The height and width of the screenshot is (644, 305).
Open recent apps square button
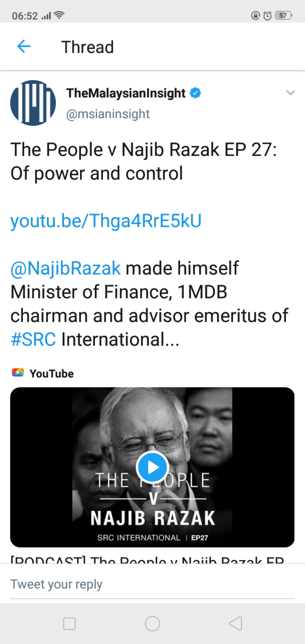coord(70,624)
